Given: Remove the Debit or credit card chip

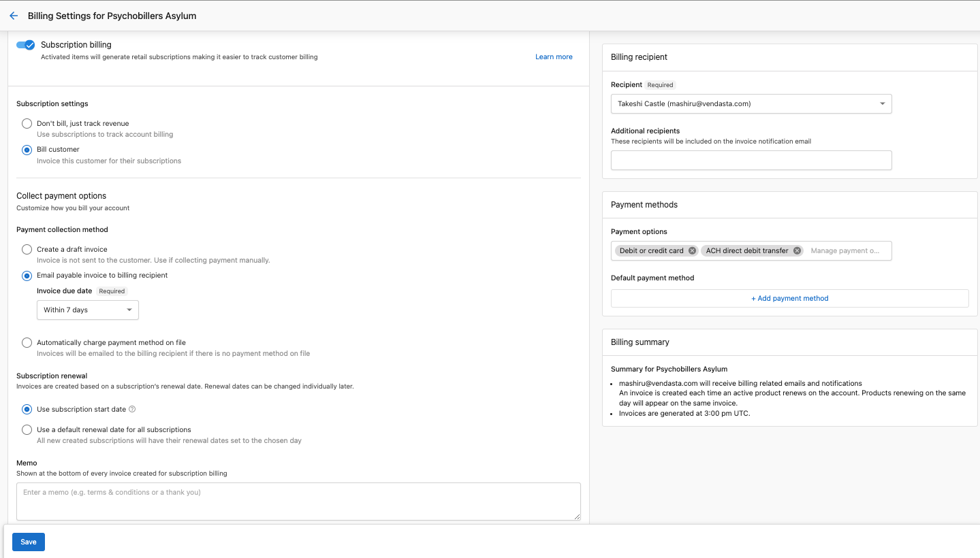Looking at the screenshot, I should [692, 250].
